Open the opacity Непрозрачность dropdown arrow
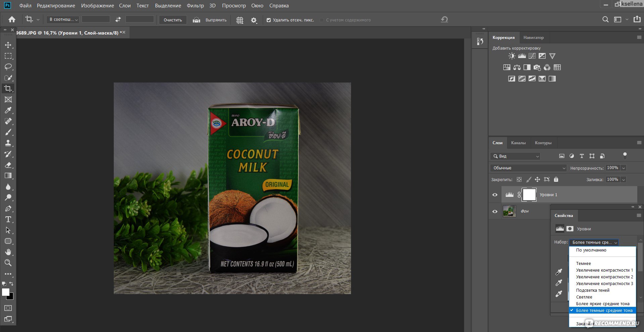This screenshot has height=332, width=644. click(624, 168)
